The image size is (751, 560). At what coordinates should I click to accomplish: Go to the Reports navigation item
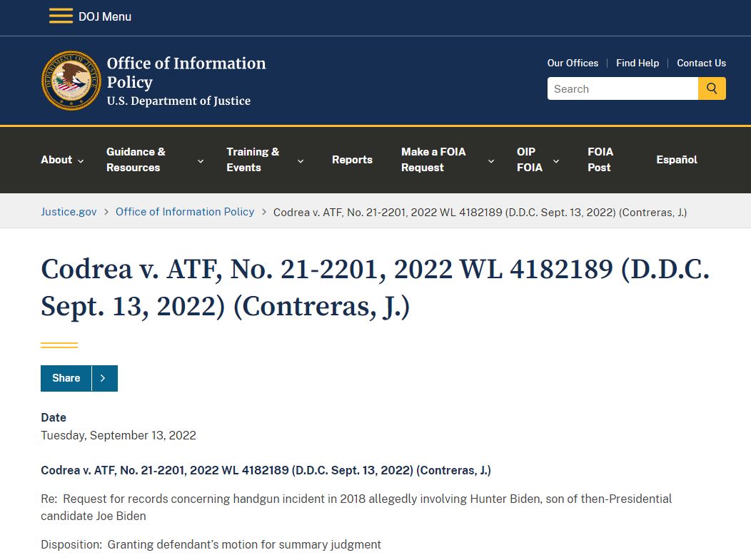[352, 160]
